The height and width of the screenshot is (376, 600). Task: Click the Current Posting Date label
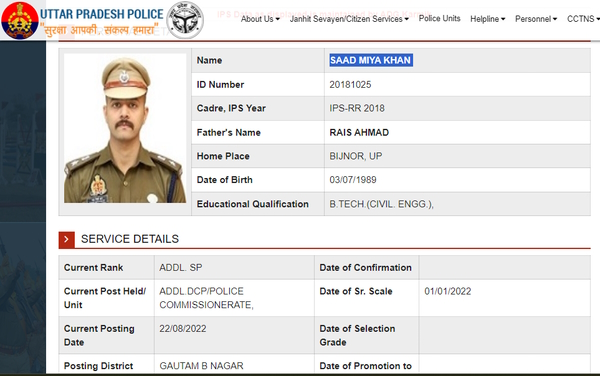click(x=99, y=335)
